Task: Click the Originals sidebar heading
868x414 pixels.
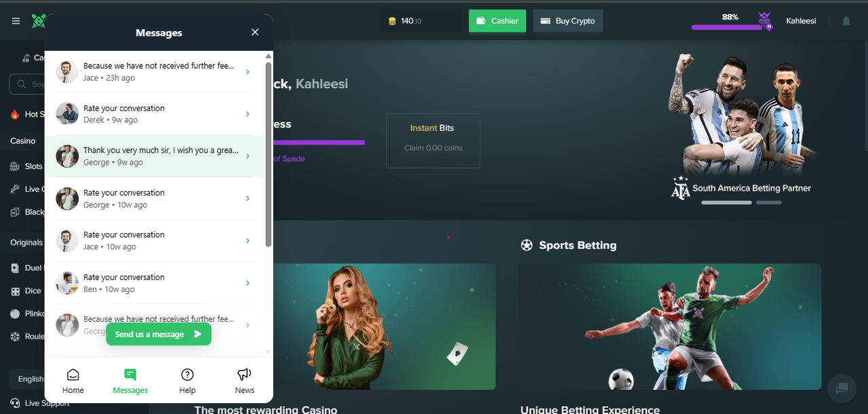Action: [26, 243]
